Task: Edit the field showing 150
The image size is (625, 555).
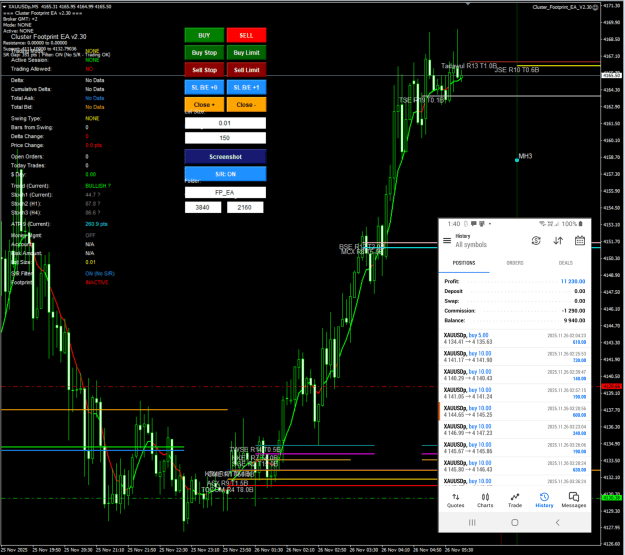Action: click(x=225, y=138)
